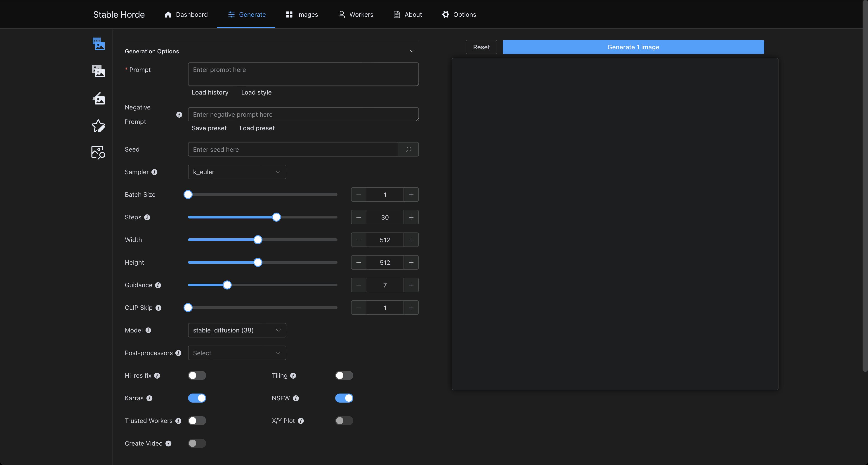
Task: Click the Create Video info icon
Action: pos(168,444)
